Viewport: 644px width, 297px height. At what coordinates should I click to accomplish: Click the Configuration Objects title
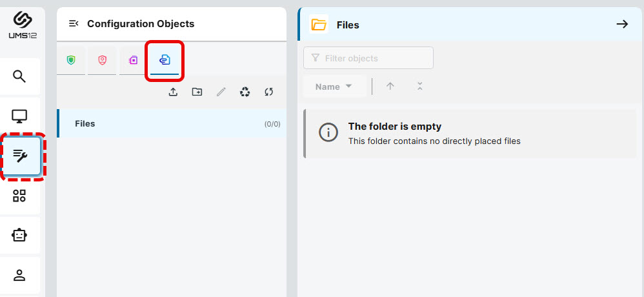[x=141, y=24]
